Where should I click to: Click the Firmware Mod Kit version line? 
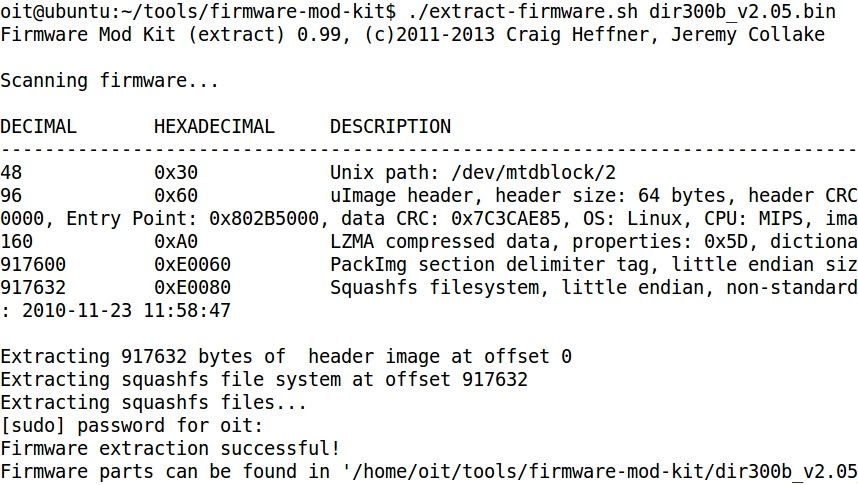tap(412, 34)
